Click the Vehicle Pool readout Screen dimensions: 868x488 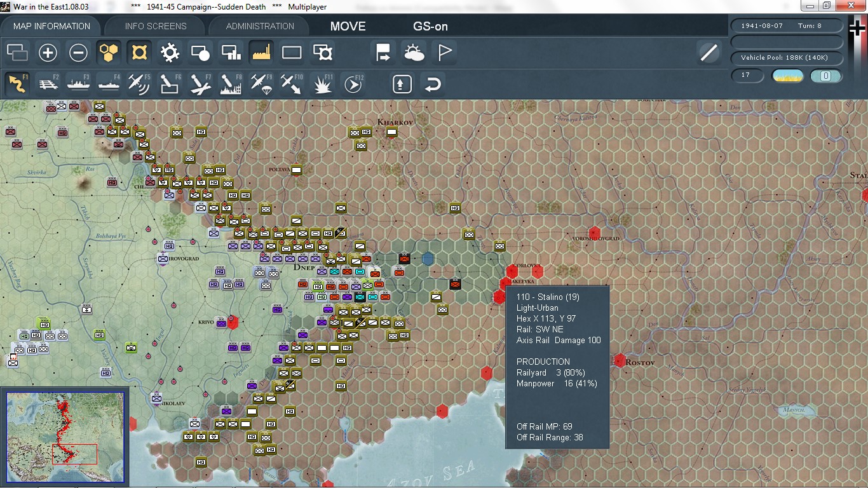[x=787, y=58]
